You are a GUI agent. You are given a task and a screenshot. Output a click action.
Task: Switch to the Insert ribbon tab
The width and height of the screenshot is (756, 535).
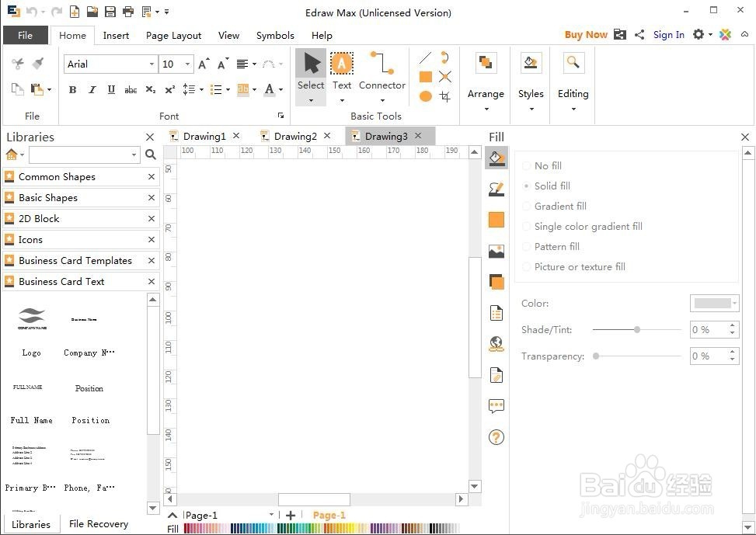(x=116, y=35)
